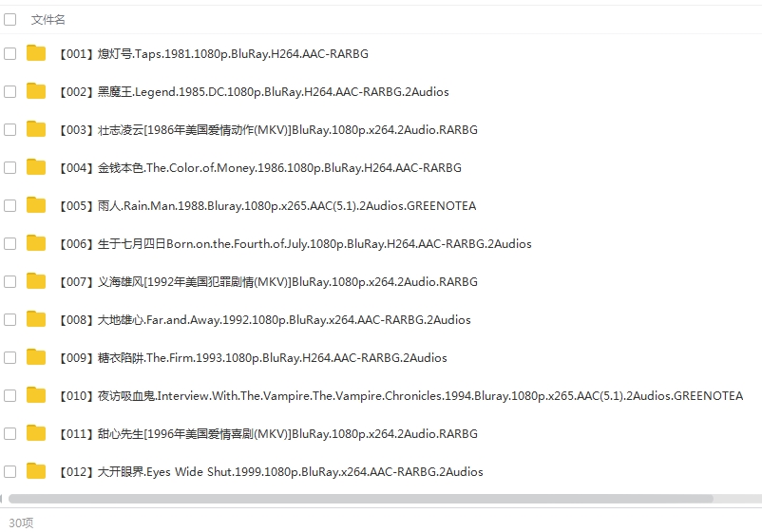Mark checkbox for [007] 义海雄风

[x=10, y=281]
